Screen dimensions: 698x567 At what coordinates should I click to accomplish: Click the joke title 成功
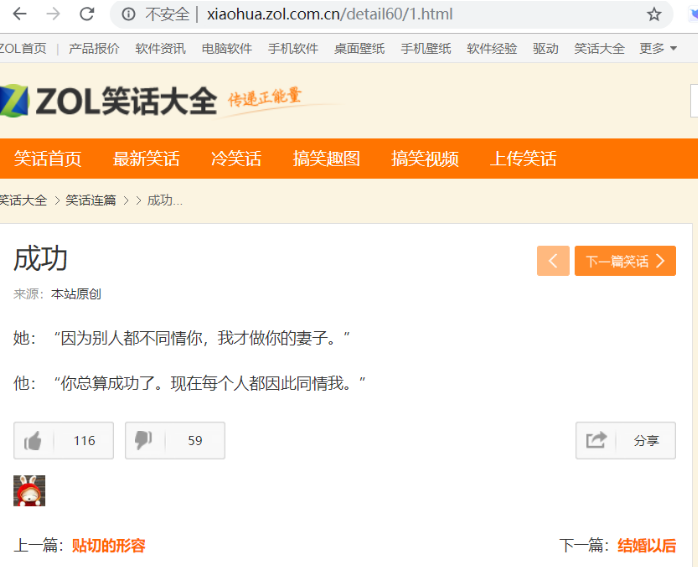point(40,259)
